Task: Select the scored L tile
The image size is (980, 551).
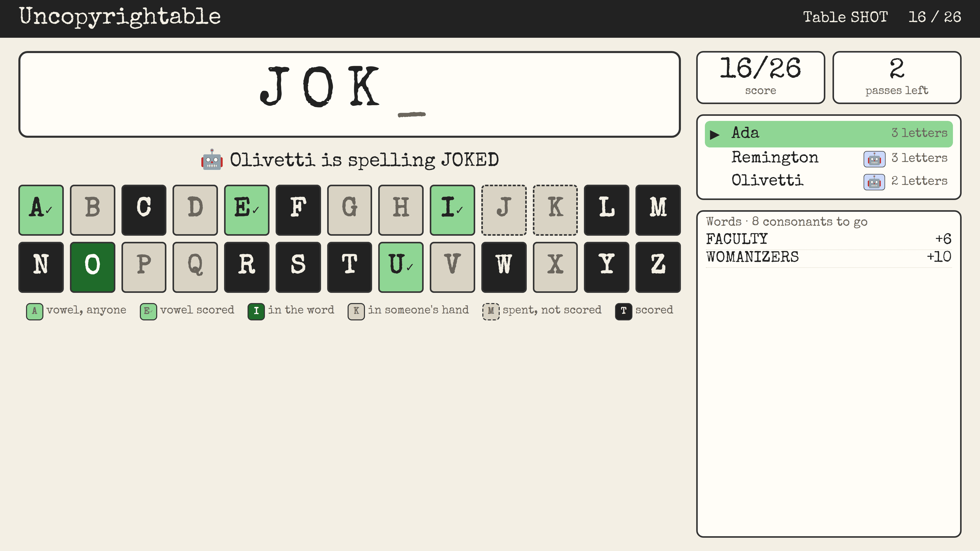Action: [x=606, y=210]
